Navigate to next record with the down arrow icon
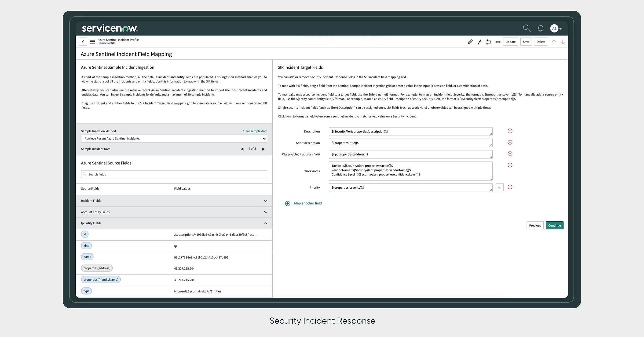644x337 pixels. pos(563,42)
